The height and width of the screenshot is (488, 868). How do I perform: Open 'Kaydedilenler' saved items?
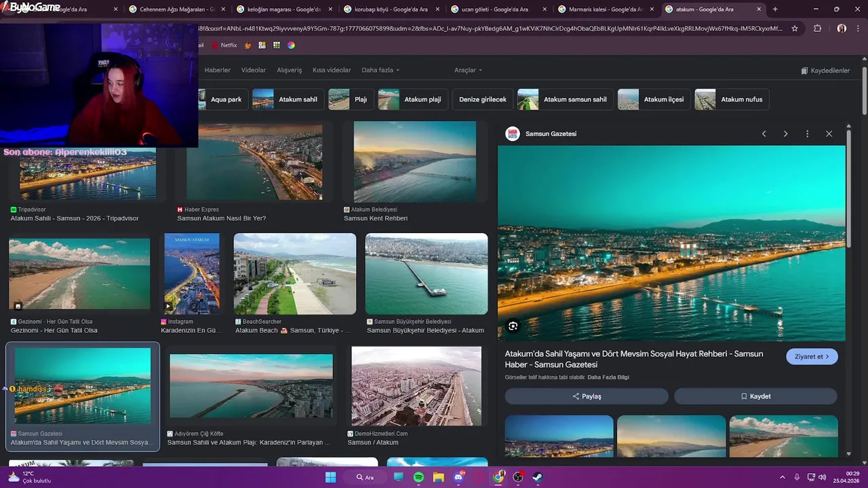(x=825, y=70)
